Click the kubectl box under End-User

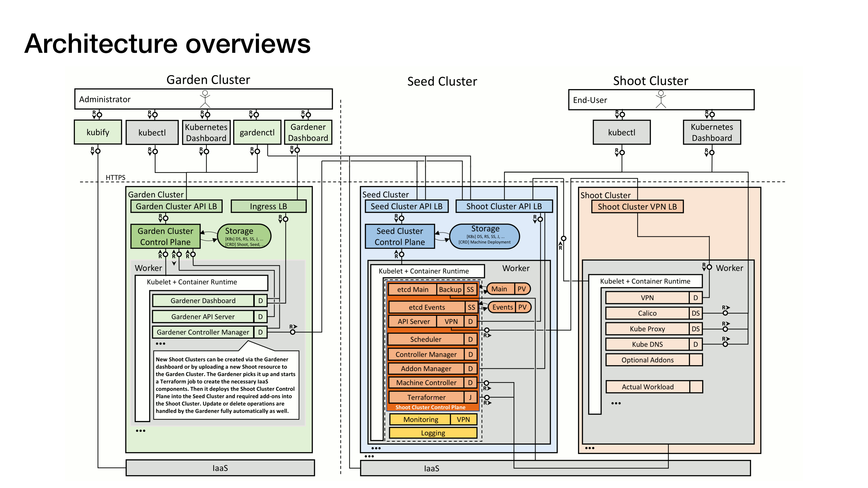coord(621,132)
